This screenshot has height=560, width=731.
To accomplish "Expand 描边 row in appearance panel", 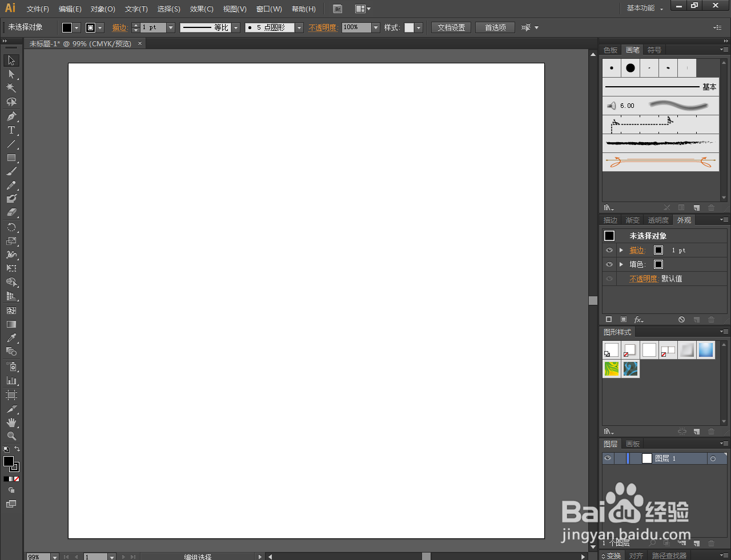I will tap(621, 250).
